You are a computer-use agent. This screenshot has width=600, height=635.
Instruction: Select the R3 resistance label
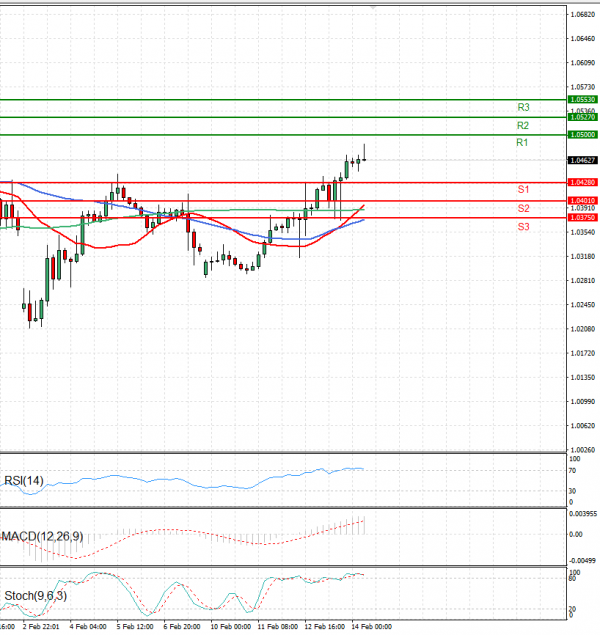point(523,107)
